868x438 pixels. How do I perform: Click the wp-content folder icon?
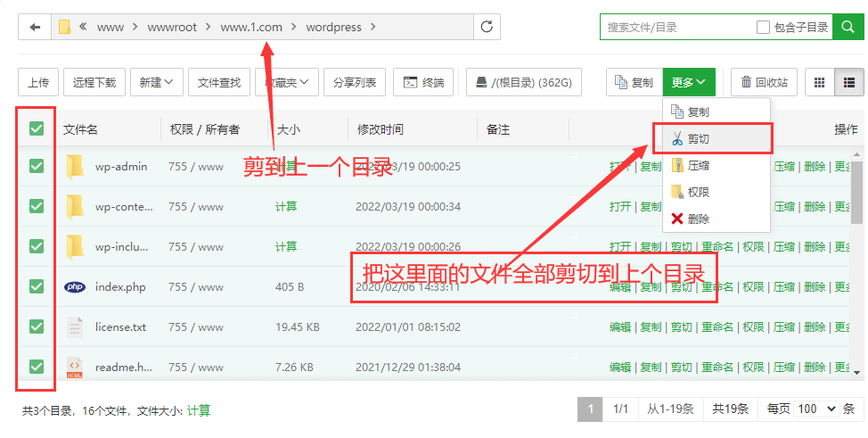pos(75,206)
